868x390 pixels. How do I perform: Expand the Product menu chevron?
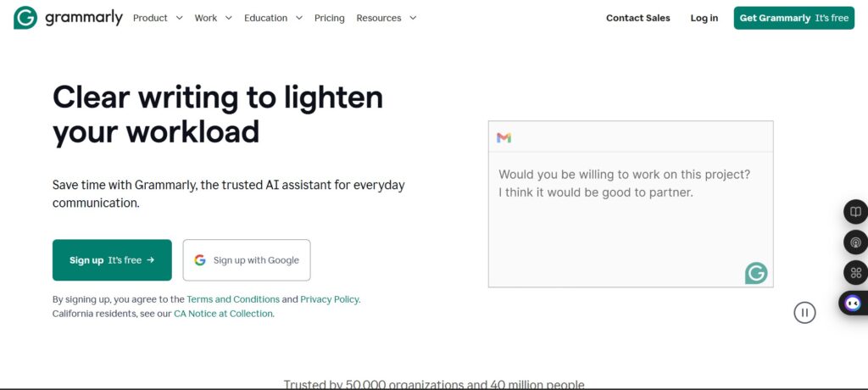[x=180, y=18]
